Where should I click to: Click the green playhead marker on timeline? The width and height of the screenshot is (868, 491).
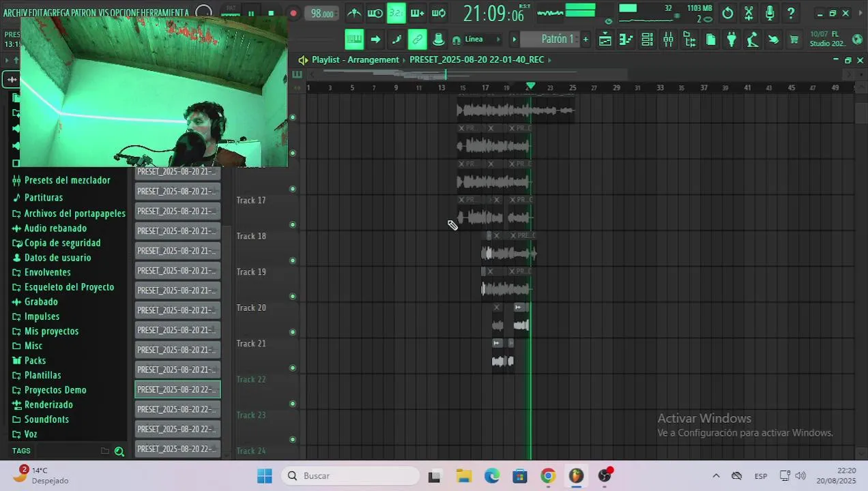coord(530,87)
